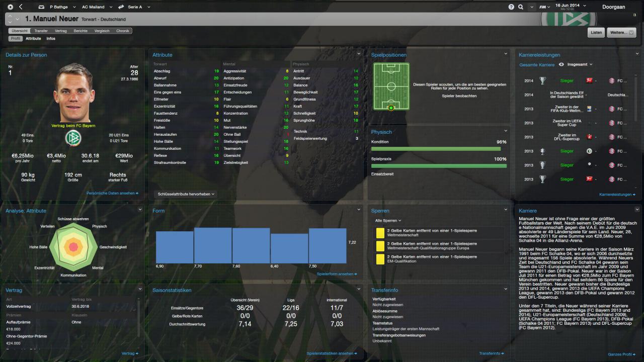Click the Kondition progress bar

439,149
